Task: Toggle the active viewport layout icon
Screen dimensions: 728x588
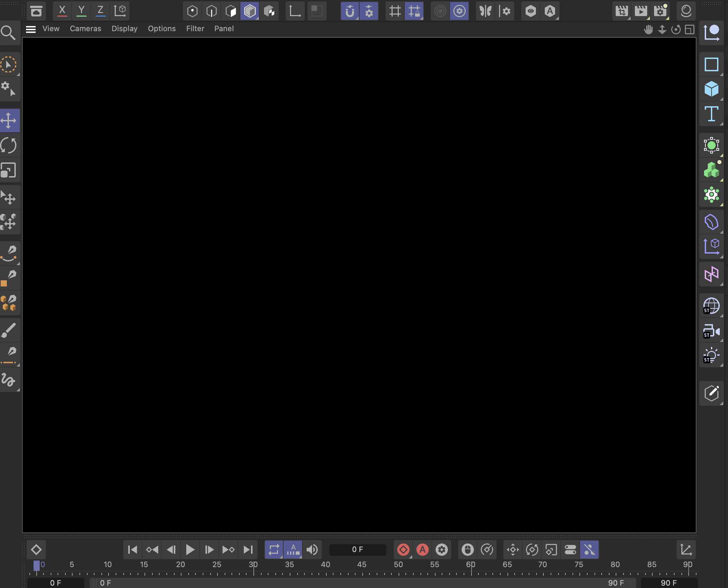Action: [x=689, y=29]
